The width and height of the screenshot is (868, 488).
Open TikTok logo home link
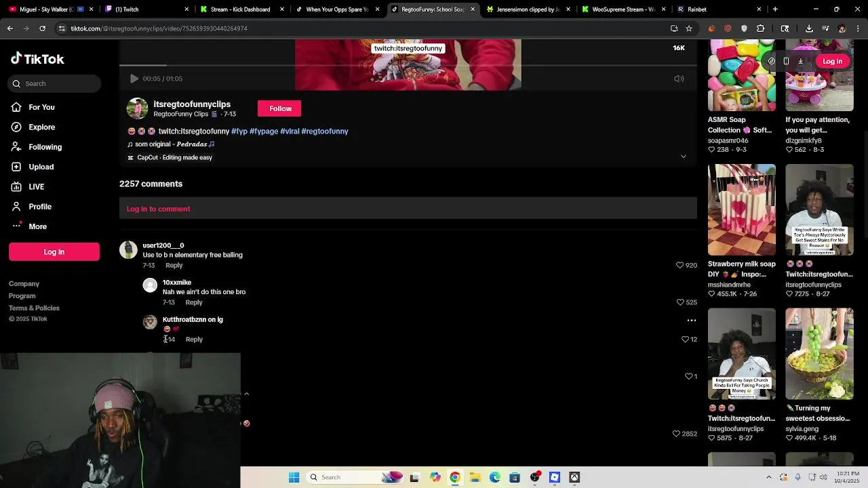(37, 59)
